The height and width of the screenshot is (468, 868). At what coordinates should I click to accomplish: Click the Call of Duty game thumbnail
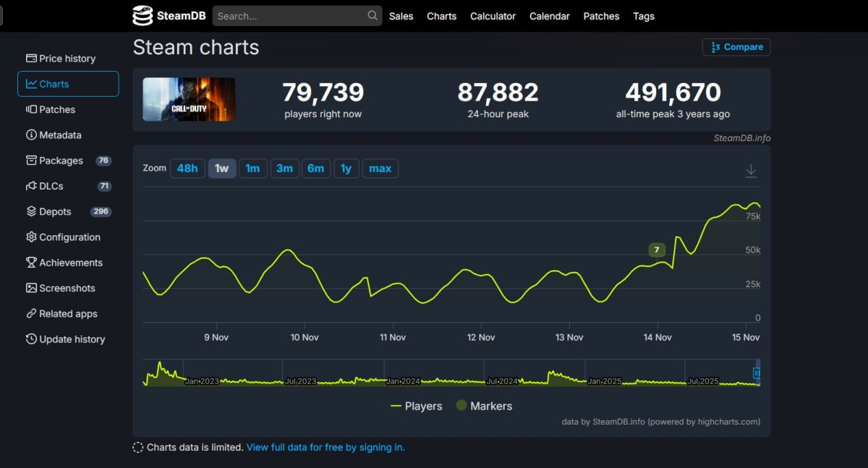189,99
